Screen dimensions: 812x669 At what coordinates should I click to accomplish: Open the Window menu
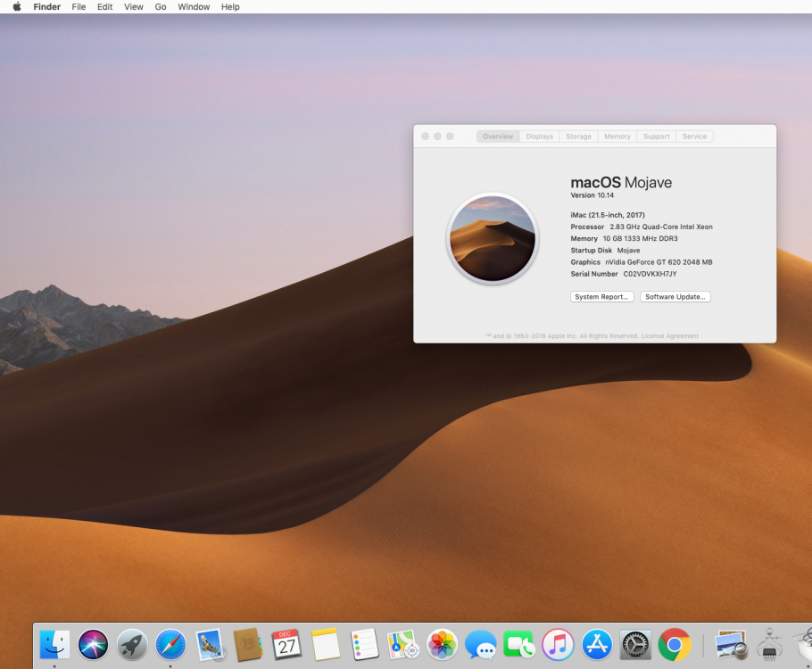(x=194, y=7)
